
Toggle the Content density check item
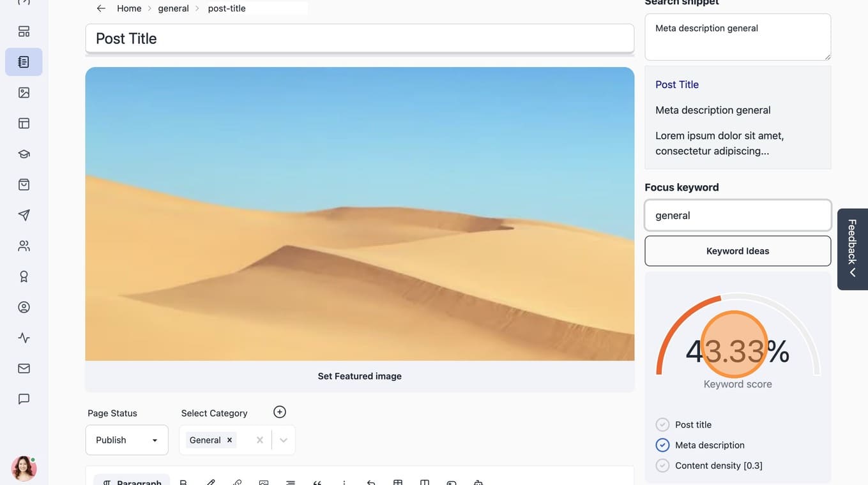coord(663,465)
